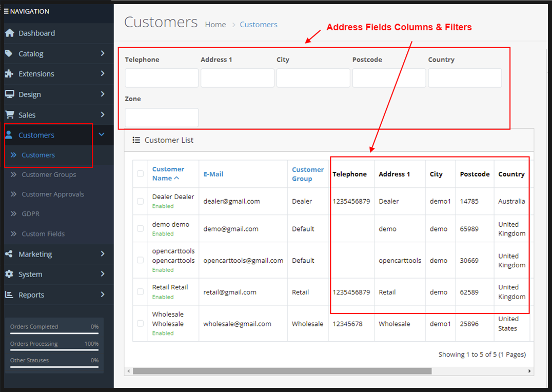Click the Dashboard home icon in sidebar
The width and height of the screenshot is (552, 392).
click(x=9, y=33)
